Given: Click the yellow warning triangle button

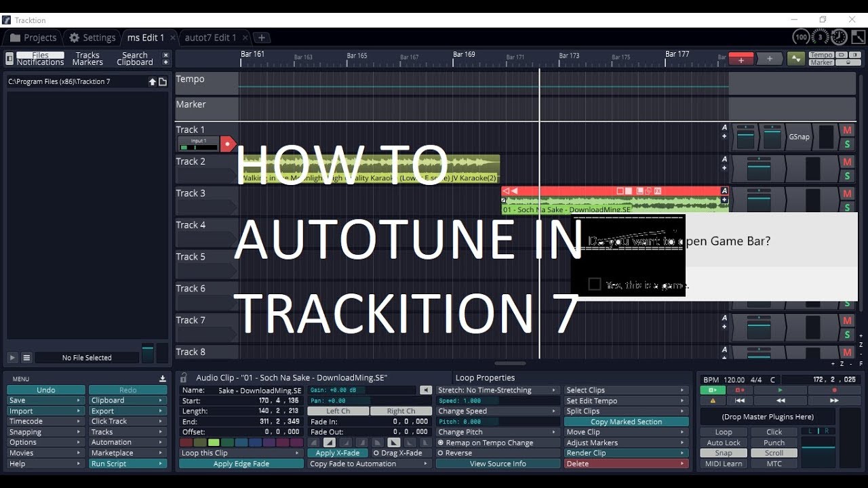Looking at the screenshot, I should pos(713,401).
